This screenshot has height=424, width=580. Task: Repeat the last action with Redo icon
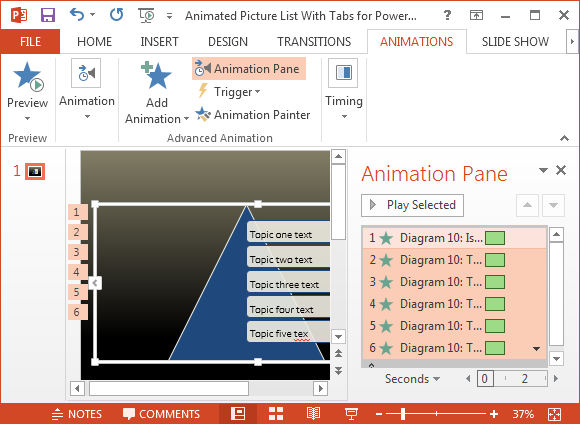117,15
